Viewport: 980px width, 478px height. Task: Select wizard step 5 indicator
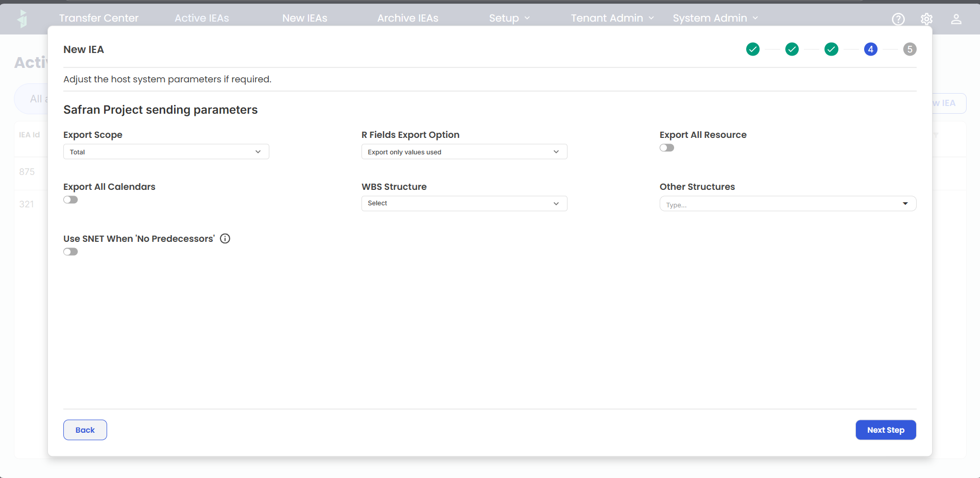coord(910,49)
